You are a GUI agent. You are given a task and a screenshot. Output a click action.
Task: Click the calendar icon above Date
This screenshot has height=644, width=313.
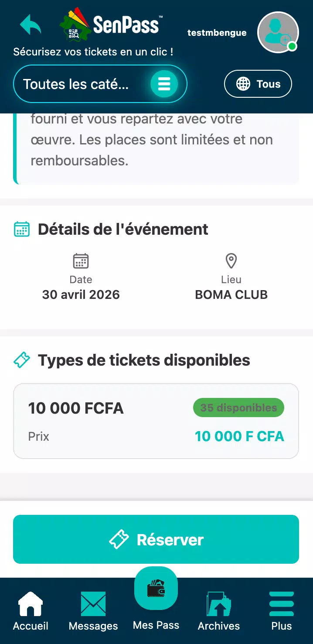click(x=81, y=261)
